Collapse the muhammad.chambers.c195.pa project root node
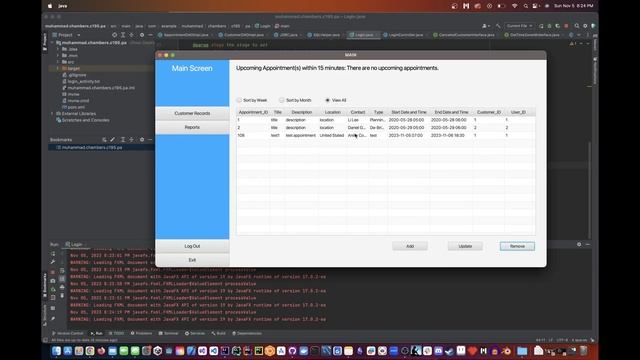 pyautogui.click(x=52, y=42)
